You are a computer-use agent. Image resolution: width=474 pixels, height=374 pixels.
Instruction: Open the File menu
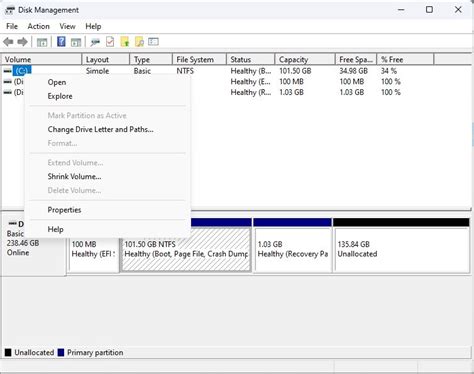click(x=12, y=26)
